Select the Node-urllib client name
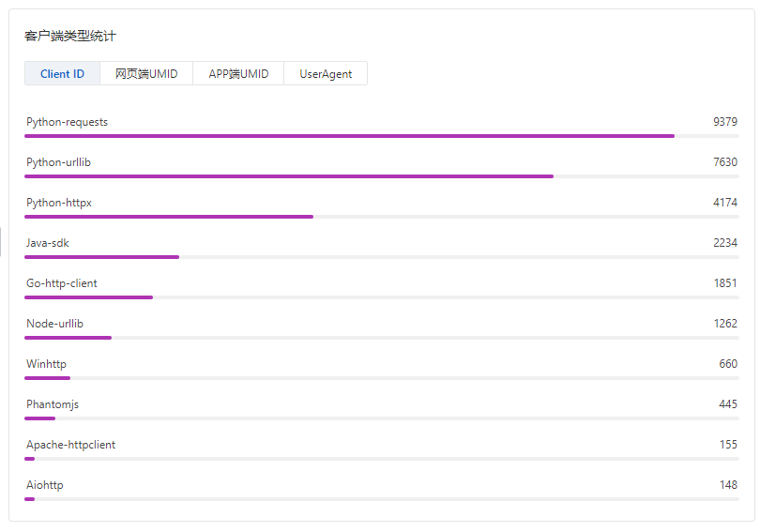The width and height of the screenshot is (760, 532). [x=54, y=324]
